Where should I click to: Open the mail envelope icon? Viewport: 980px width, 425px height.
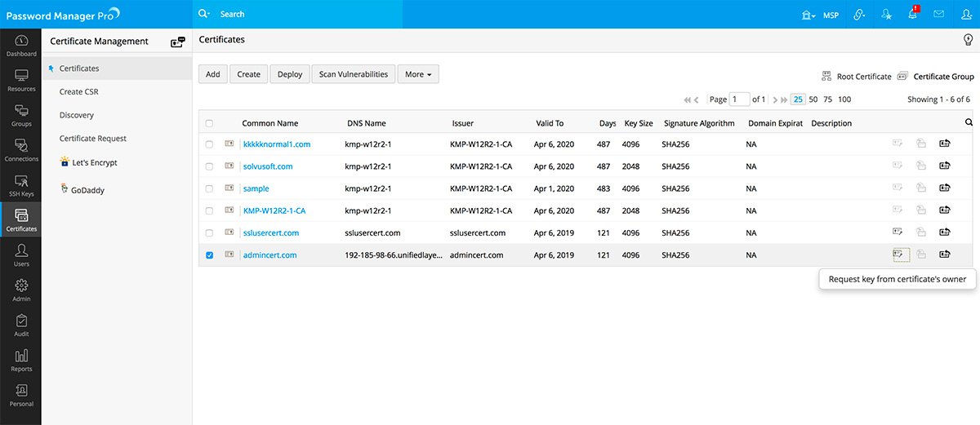pyautogui.click(x=938, y=15)
